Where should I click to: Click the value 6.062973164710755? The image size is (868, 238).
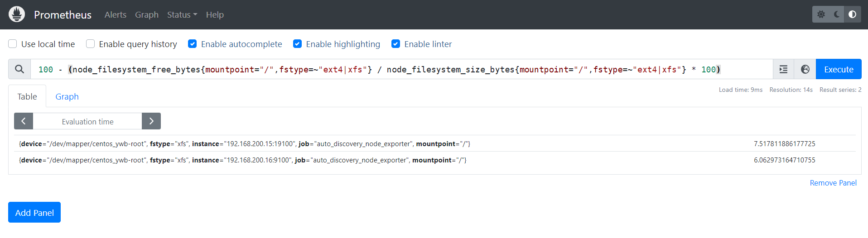[x=784, y=160]
